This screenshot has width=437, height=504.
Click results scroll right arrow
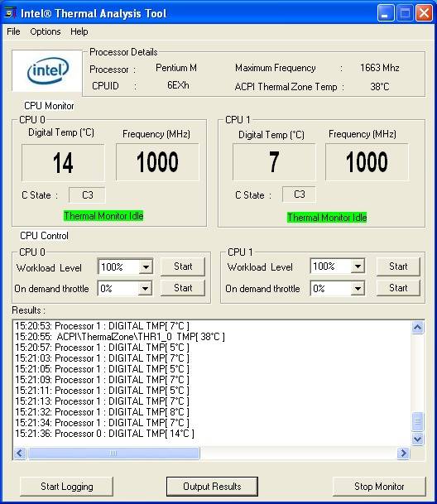[403, 454]
